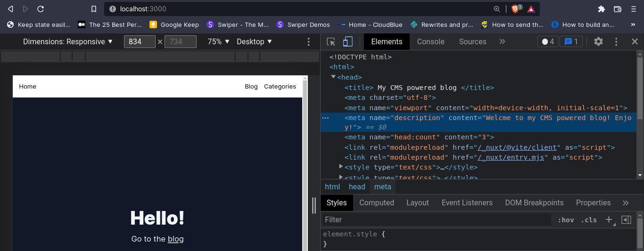The image size is (644, 251).
Task: Switch to the Console tab
Action: click(x=430, y=42)
